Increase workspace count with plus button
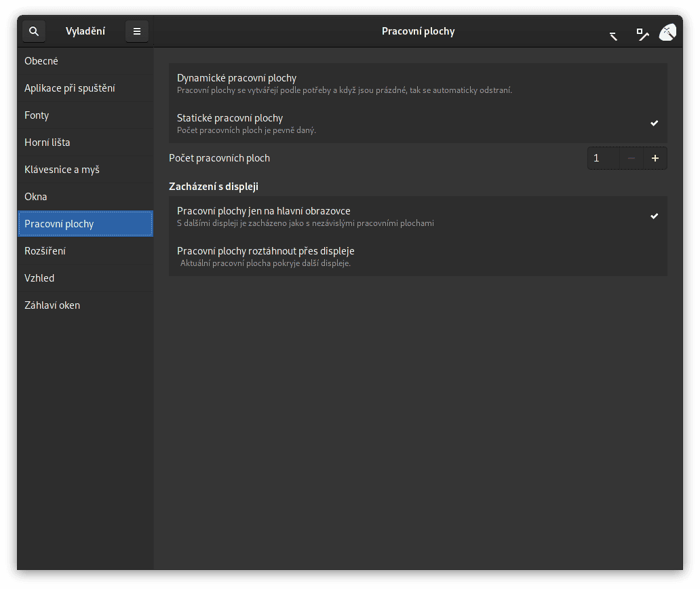The width and height of the screenshot is (700, 589). (655, 158)
